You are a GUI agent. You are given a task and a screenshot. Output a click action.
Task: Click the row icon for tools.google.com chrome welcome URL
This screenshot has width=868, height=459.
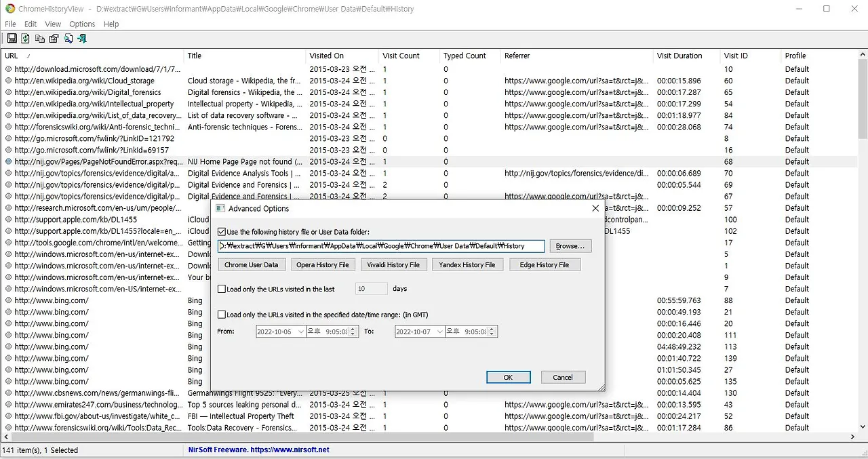pos(9,243)
